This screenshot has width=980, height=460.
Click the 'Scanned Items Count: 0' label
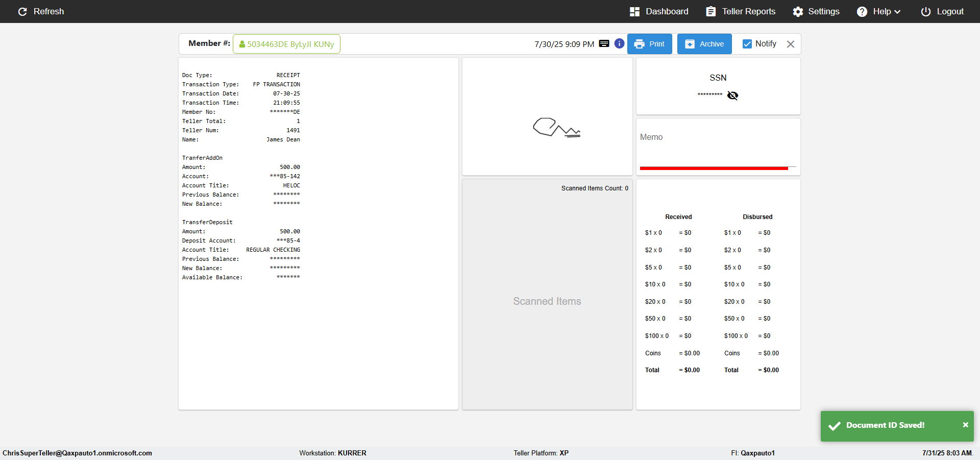click(595, 188)
